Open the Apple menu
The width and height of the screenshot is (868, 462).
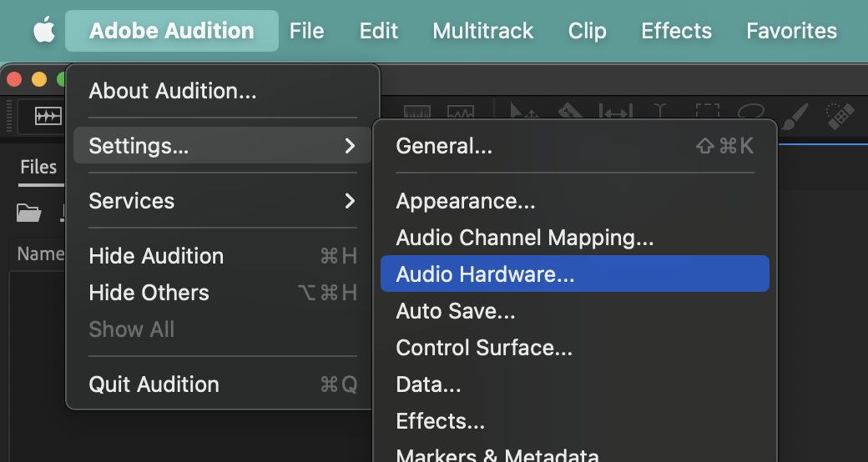coord(43,31)
